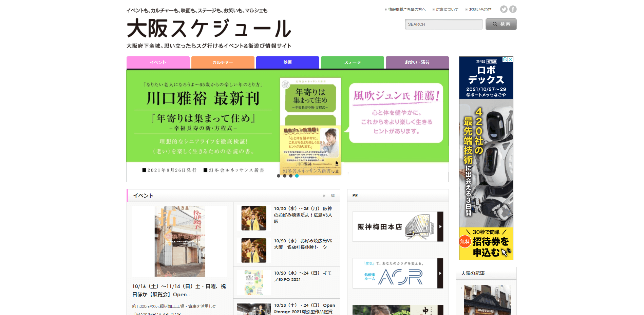Click the active fourth carousel dot
This screenshot has height=315, width=644.
[297, 176]
